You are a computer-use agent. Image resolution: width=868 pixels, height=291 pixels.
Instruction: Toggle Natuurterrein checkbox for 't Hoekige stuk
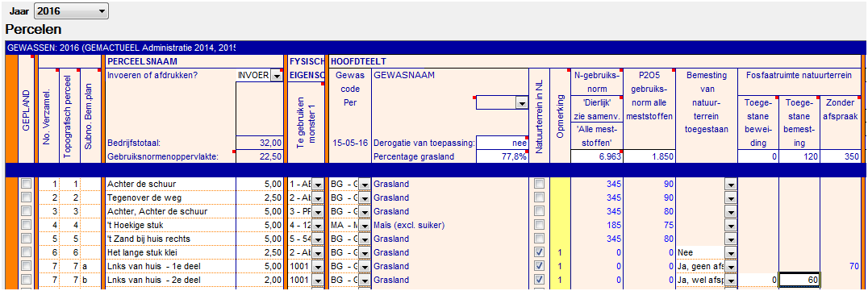(539, 225)
